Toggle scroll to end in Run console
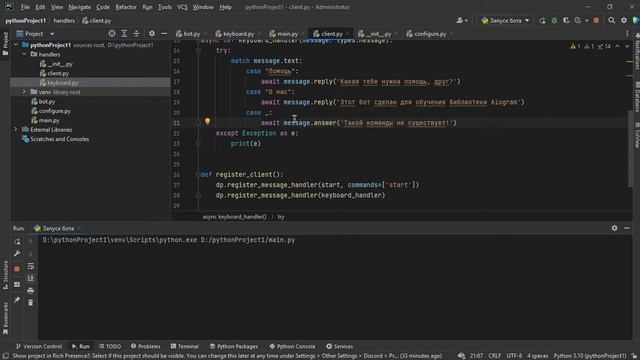This screenshot has width=640, height=360. (31, 278)
